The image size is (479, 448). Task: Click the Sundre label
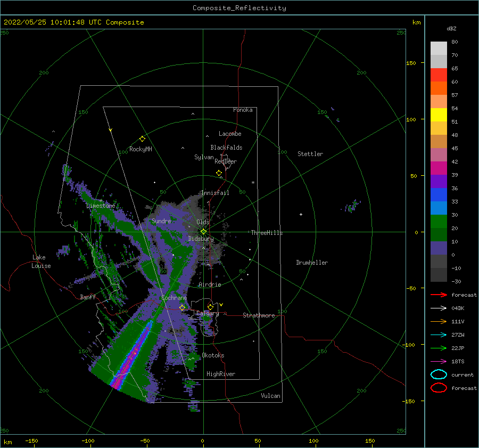161,221
